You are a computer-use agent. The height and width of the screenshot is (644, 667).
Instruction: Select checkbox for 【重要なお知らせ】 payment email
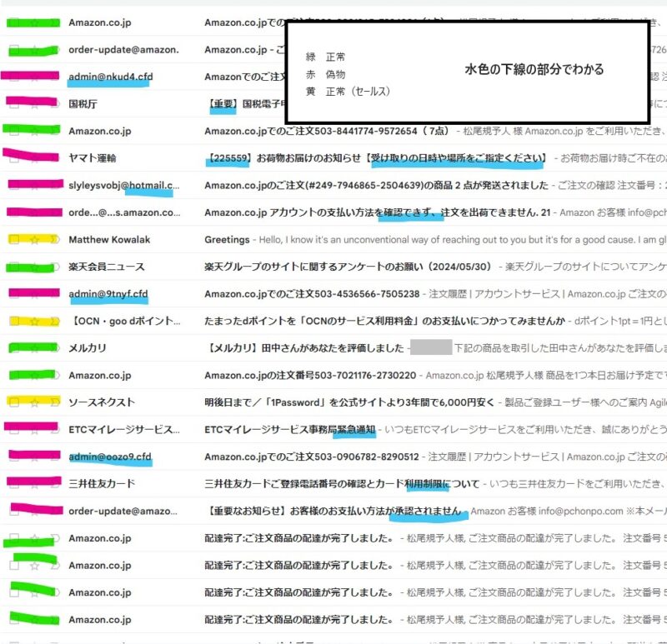(x=14, y=511)
